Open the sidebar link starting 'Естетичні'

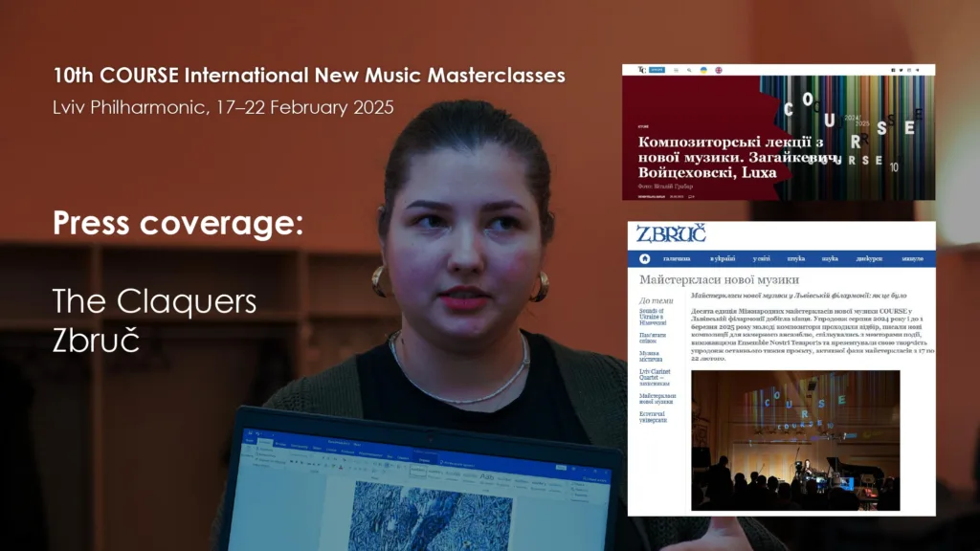coord(653,417)
